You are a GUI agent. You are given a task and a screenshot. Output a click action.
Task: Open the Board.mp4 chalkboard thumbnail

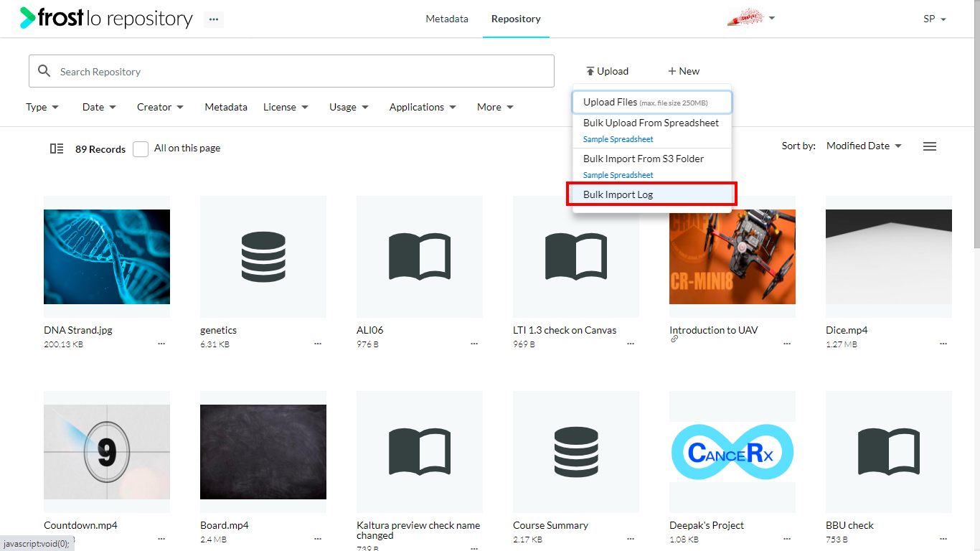(263, 451)
